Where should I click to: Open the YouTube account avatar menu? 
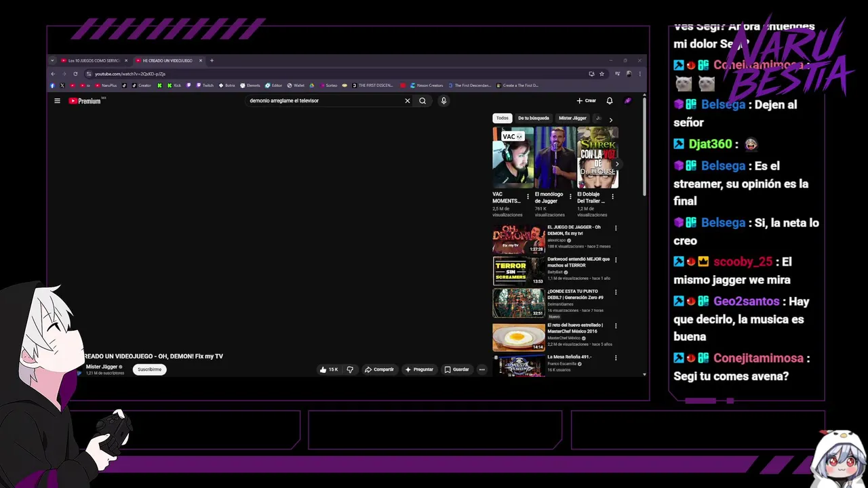tap(628, 101)
